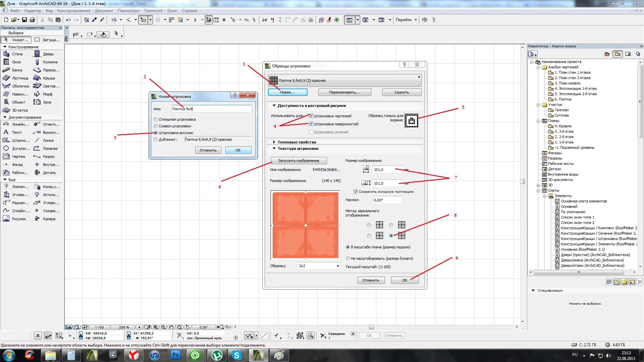Choose the Крыша (Roof) tool
This screenshot has height=362, width=644.
pyautogui.click(x=45, y=78)
